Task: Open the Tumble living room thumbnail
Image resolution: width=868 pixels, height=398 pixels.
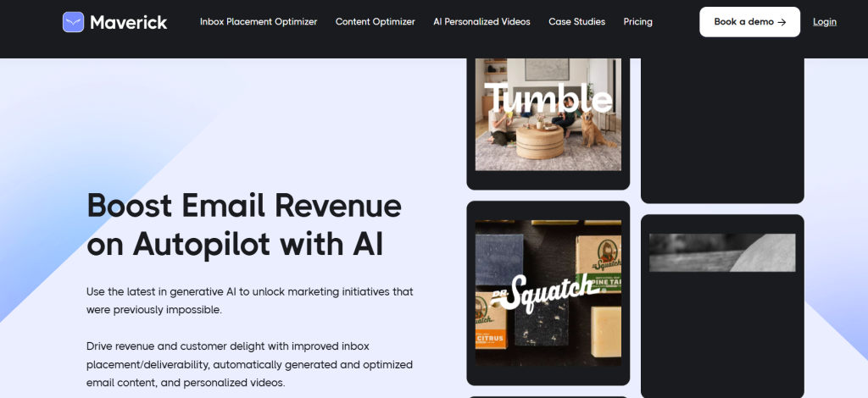Action: click(548, 114)
